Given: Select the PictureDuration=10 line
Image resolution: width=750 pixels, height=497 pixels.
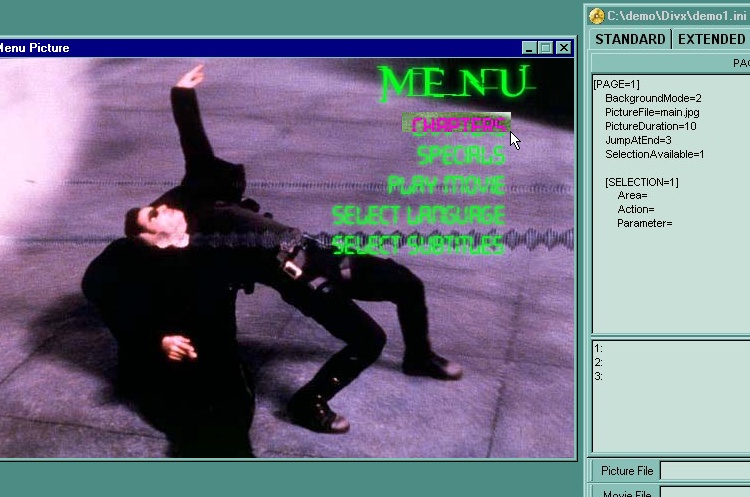Looking at the screenshot, I should click(651, 126).
